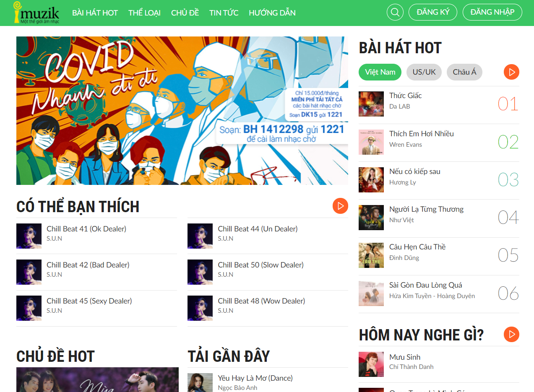Click the Đăng Ký button
This screenshot has width=534, height=392.
coord(433,12)
